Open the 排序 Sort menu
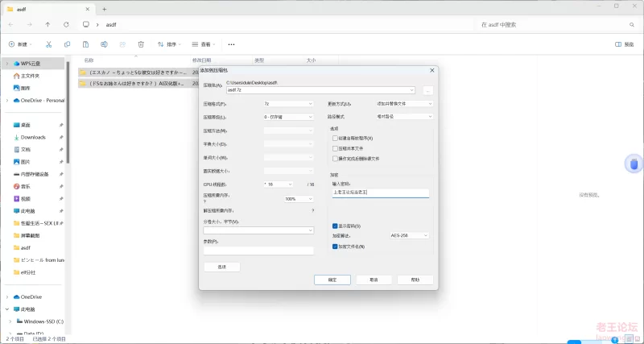 coord(170,44)
